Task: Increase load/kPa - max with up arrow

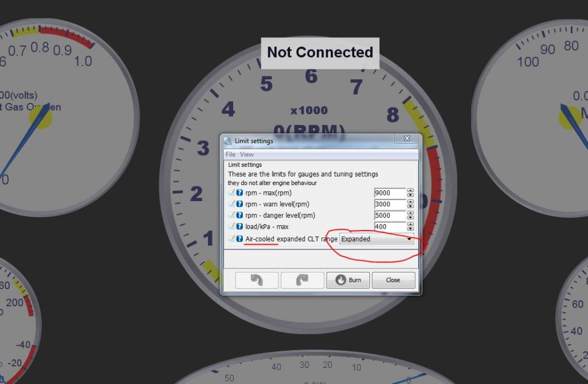Action: [410, 224]
